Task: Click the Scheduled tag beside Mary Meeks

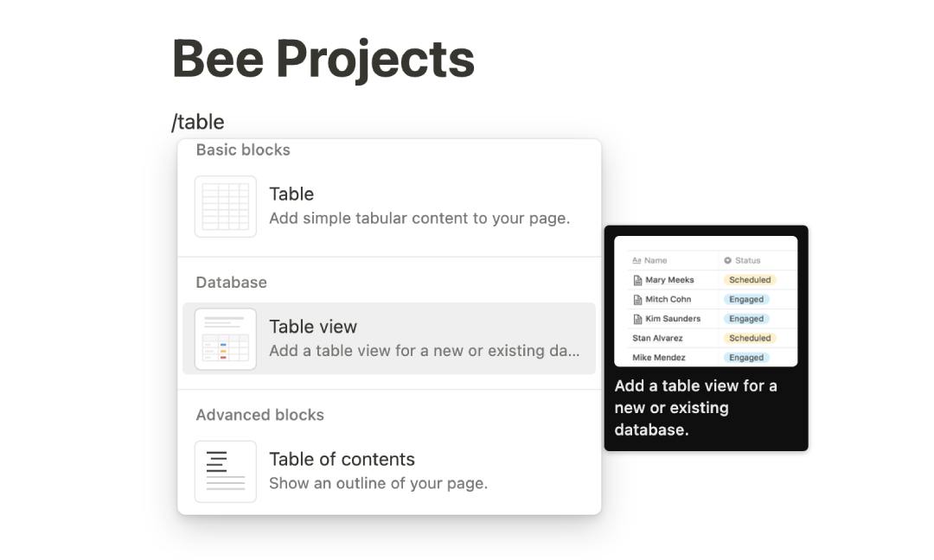Action: click(x=750, y=279)
